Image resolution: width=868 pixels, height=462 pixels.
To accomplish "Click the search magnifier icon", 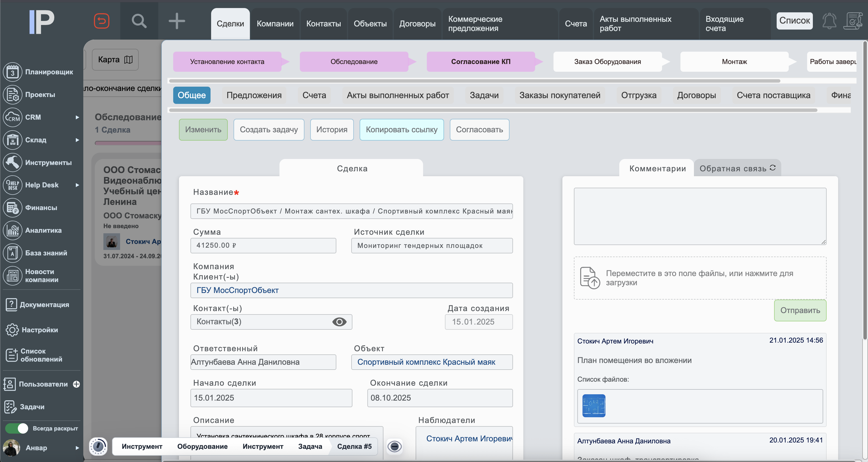I will coord(139,21).
